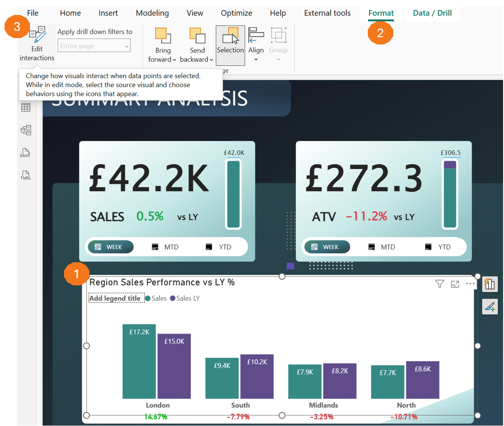This screenshot has height=426, width=504.
Task: Switch to the Insert tab
Action: (108, 13)
